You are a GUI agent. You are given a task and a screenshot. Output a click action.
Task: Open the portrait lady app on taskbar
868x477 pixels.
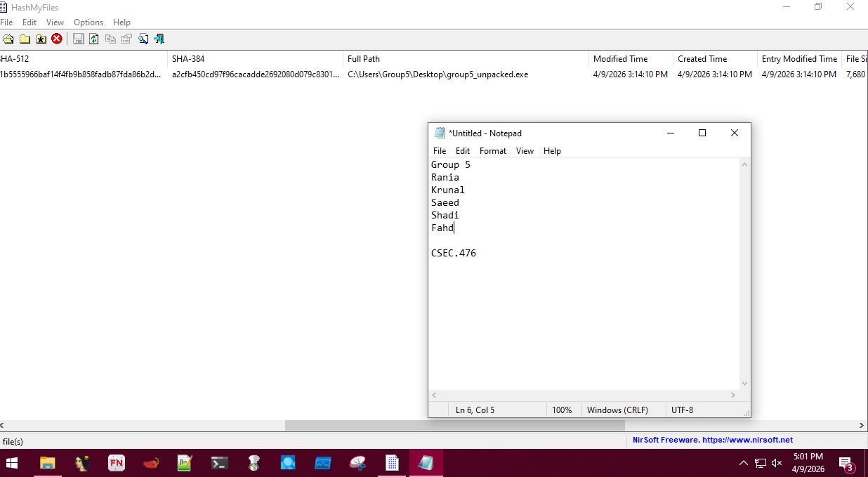[x=82, y=463]
